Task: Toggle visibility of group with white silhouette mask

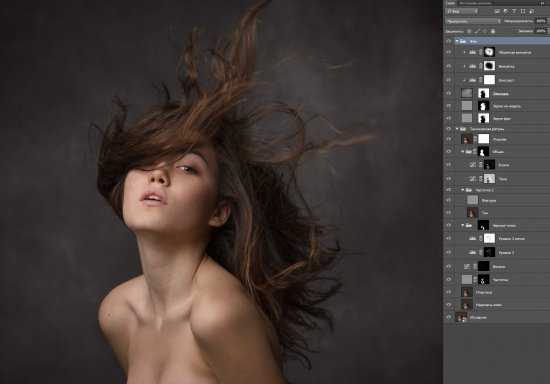Action: pos(449,151)
